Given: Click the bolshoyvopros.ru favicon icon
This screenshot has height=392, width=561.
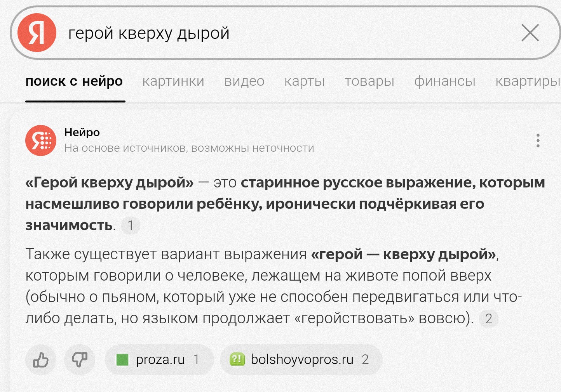Looking at the screenshot, I should click(x=237, y=359).
